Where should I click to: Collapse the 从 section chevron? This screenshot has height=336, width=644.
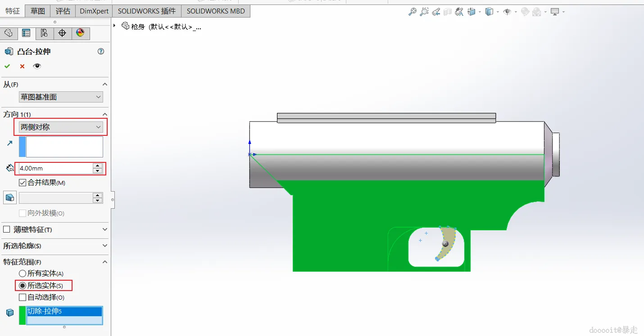(105, 84)
